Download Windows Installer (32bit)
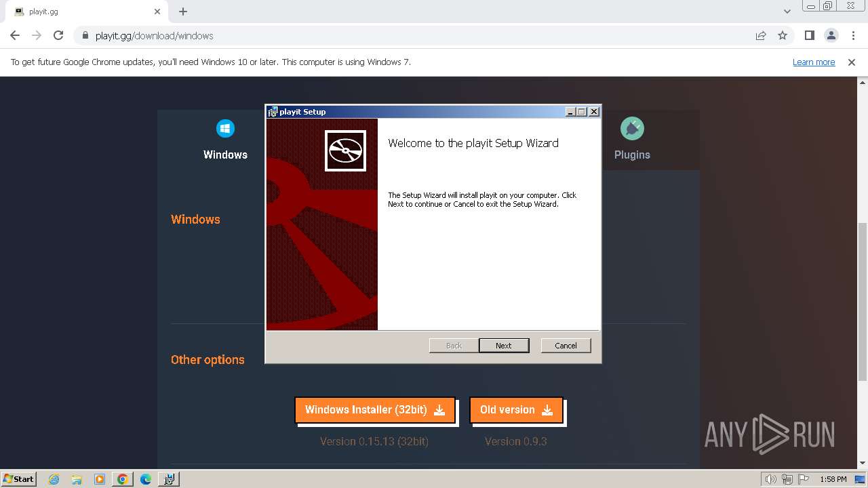Viewport: 868px width, 488px height. [374, 410]
